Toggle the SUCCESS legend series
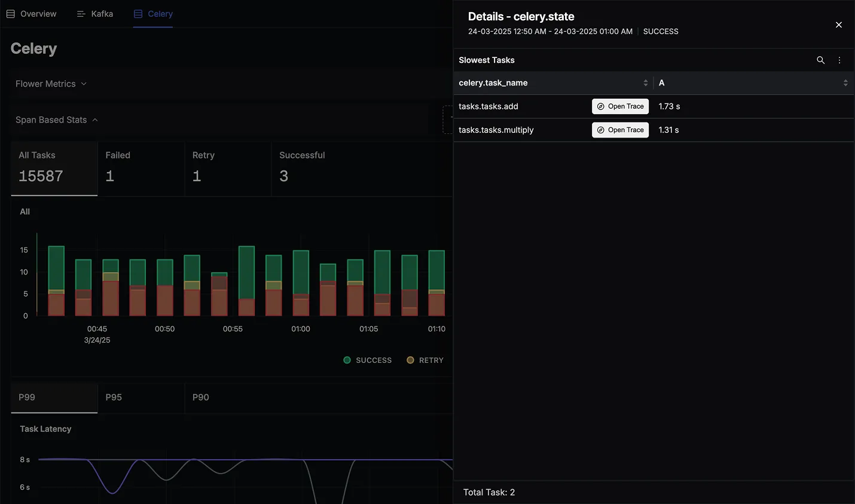 [368, 360]
